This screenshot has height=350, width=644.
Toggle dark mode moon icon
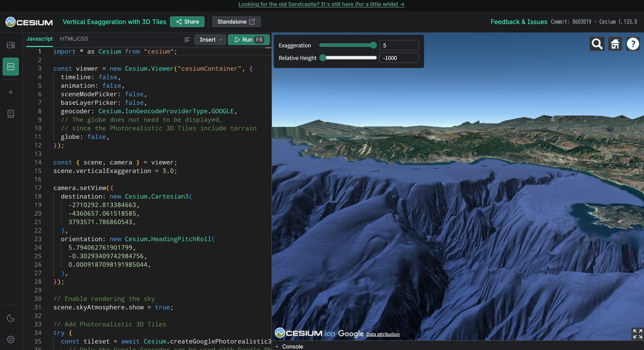point(11,318)
